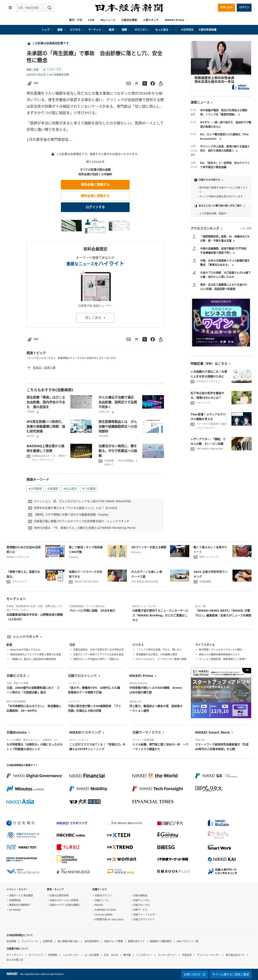Open the 日経中文网 logo link
This screenshot has height=980, width=258.
85,802
